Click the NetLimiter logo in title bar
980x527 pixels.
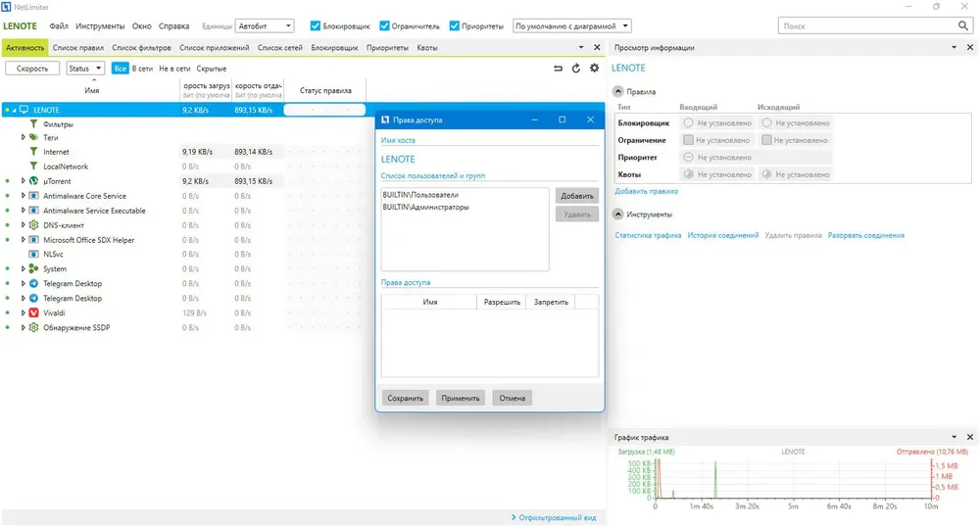point(6,7)
